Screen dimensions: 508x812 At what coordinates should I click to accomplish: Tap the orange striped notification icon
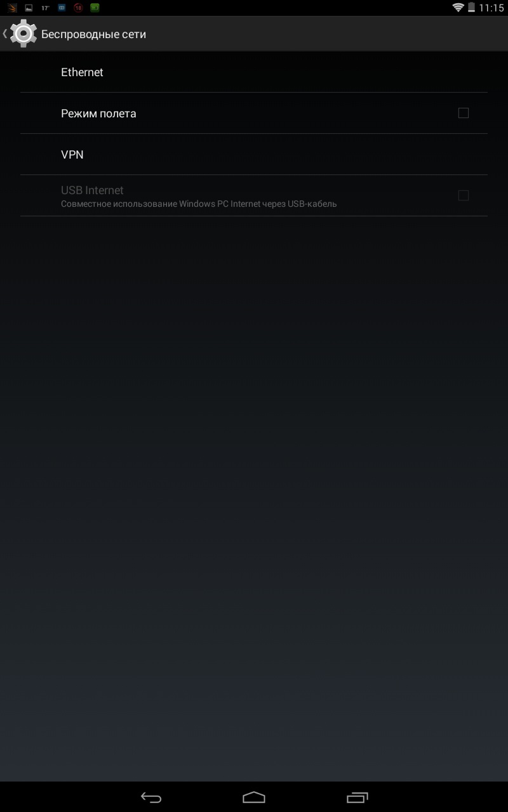pyautogui.click(x=12, y=8)
